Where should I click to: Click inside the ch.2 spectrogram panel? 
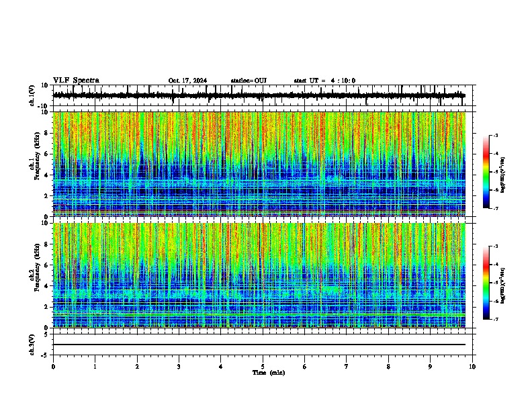[x=259, y=275]
